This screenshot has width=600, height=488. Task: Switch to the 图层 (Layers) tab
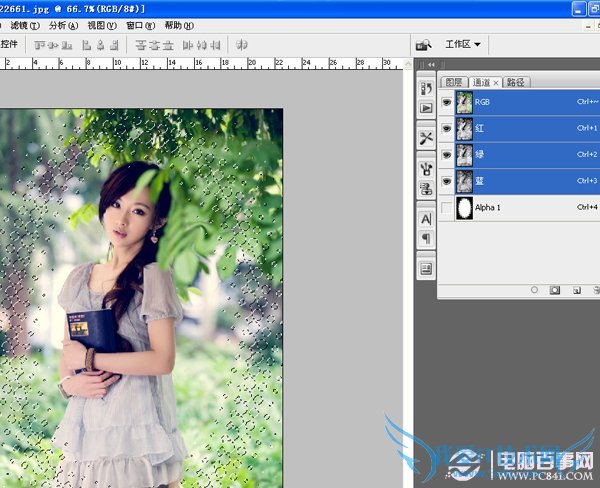pos(453,82)
